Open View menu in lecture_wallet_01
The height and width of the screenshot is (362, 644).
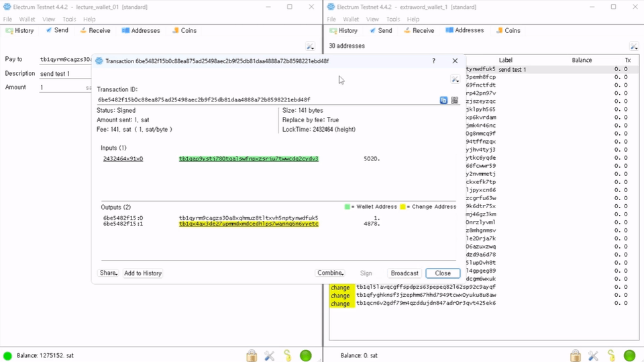pos(48,19)
